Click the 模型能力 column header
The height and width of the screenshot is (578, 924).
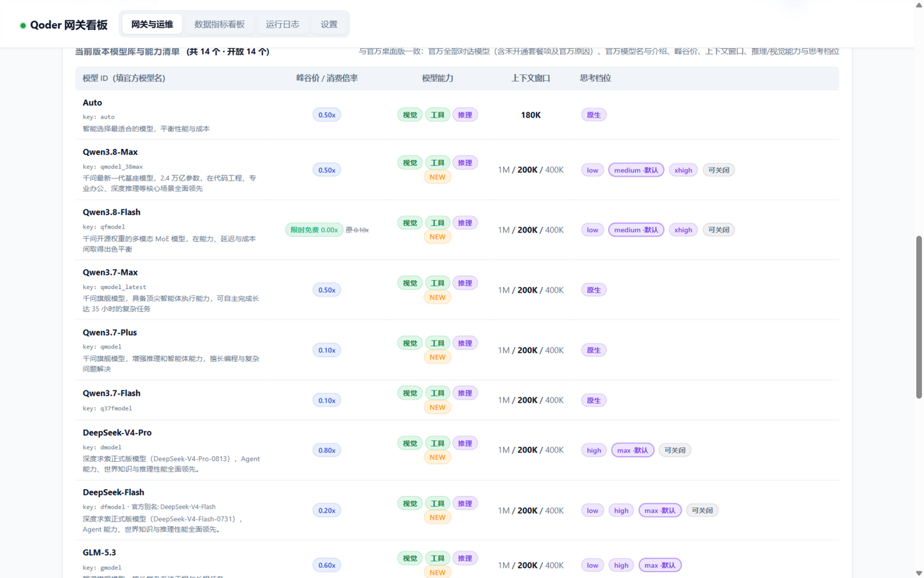pos(438,78)
